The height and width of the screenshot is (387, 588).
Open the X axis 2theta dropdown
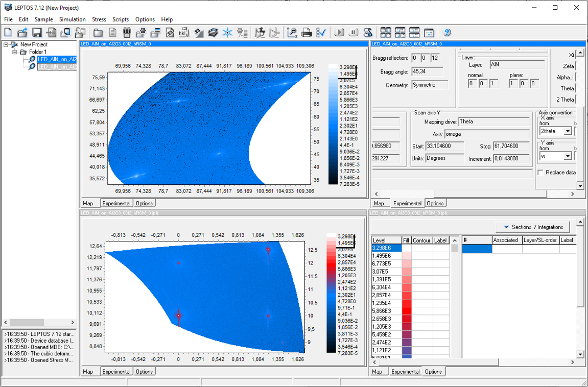click(x=568, y=131)
